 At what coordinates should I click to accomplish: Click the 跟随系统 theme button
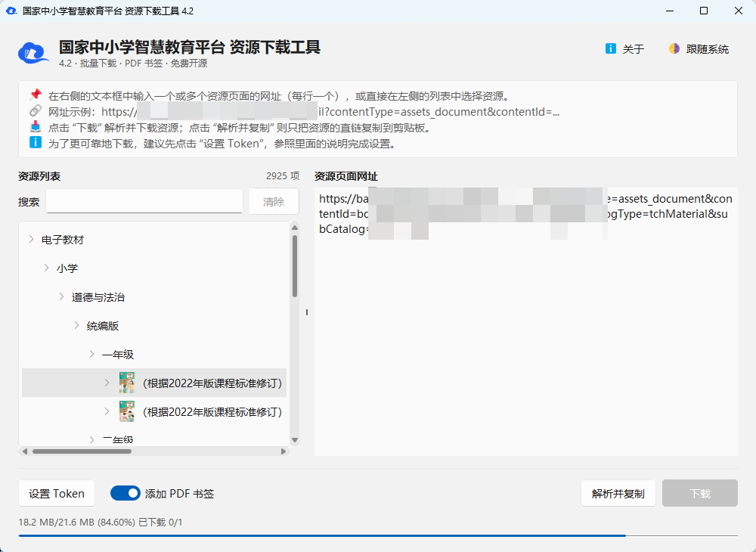699,48
